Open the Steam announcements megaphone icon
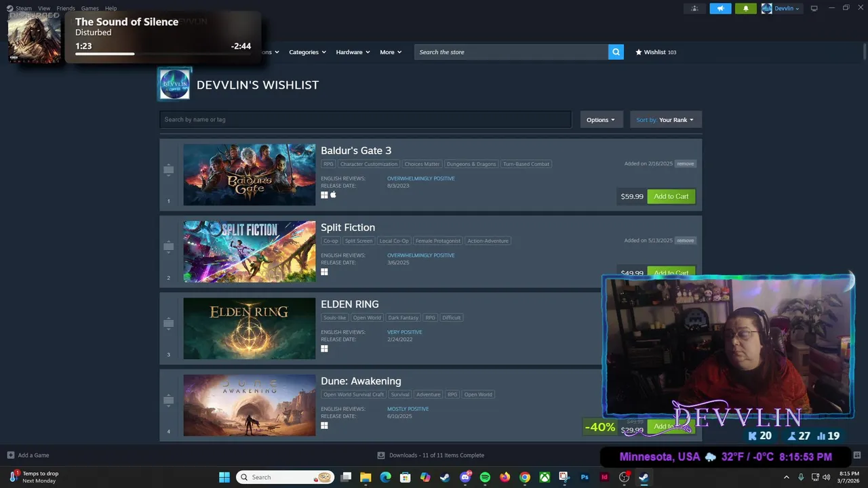This screenshot has height=488, width=868. [720, 8]
